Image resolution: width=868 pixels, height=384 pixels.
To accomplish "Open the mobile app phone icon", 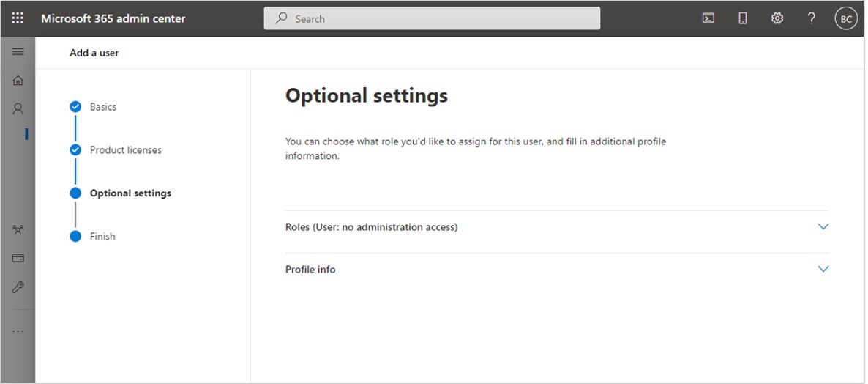I will click(x=742, y=18).
